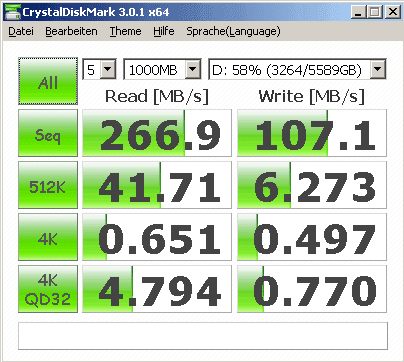Maximize the CrystalDiskMark window
Image resolution: width=404 pixels, height=362 pixels.
[375, 12]
